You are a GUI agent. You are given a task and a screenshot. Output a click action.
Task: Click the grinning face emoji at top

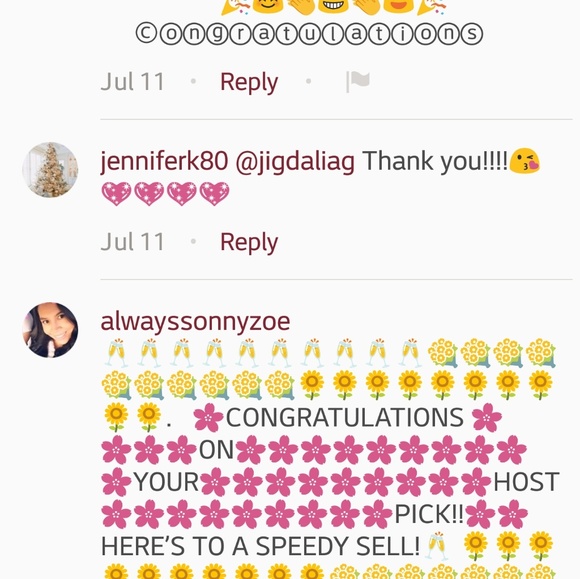click(333, 6)
